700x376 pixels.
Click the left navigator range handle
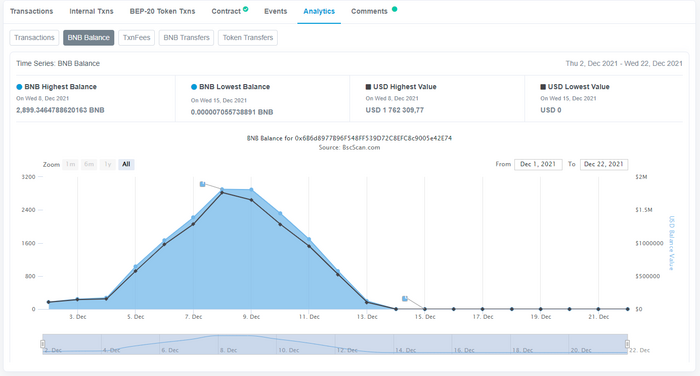coord(42,344)
